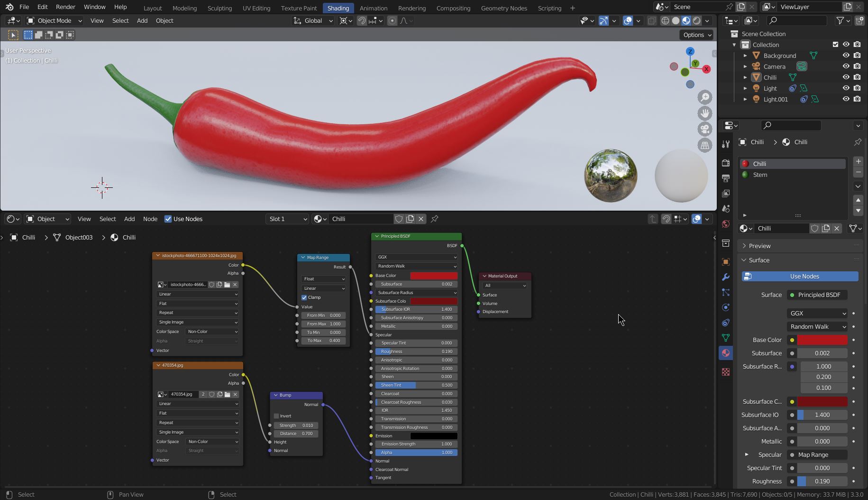Open Render properties tab icon
The height and width of the screenshot is (500, 868).
click(725, 163)
